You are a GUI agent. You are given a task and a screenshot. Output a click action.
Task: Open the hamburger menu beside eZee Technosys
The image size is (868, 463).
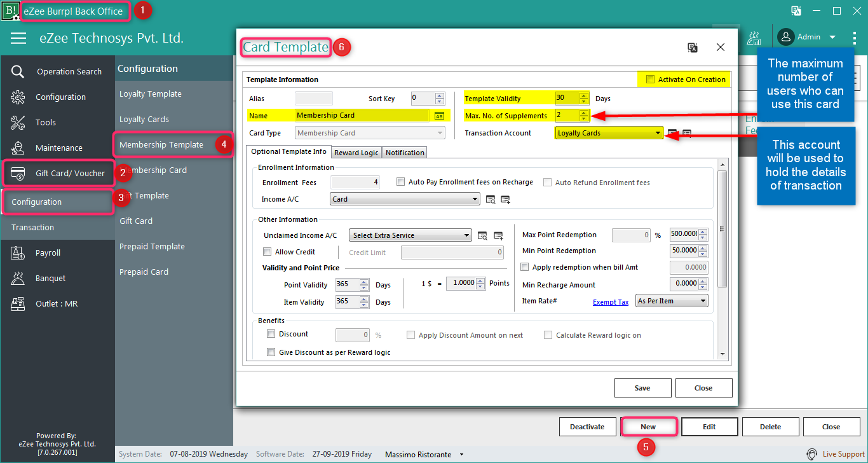pos(18,38)
